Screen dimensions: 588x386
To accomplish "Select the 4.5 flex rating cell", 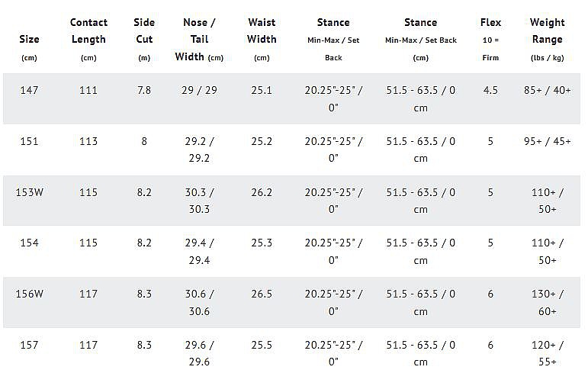I will pos(490,90).
